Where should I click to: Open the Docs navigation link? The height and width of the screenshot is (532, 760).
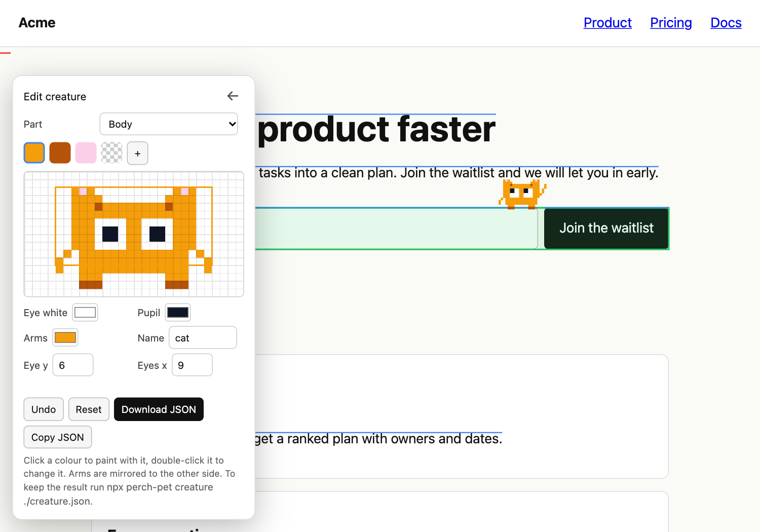click(x=726, y=23)
